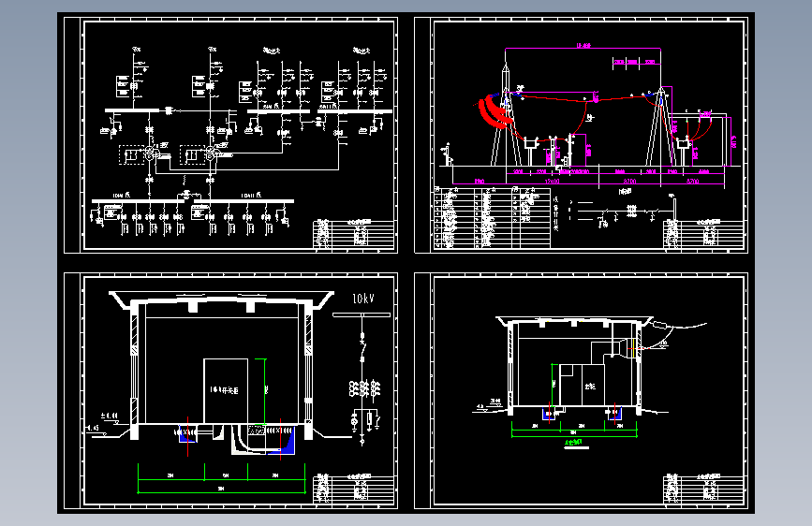The width and height of the screenshot is (812, 526).
Task: Select the bottom-right building section sheet
Action: click(581, 391)
